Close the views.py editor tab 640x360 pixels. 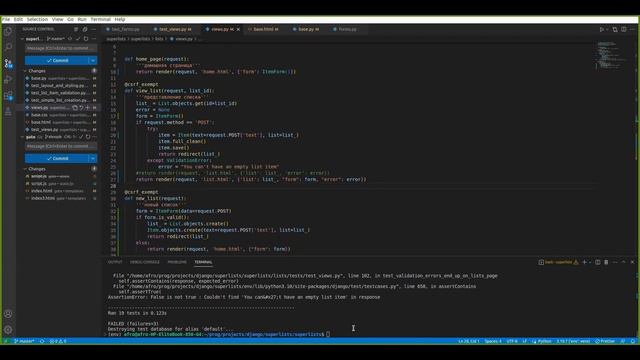click(238, 29)
